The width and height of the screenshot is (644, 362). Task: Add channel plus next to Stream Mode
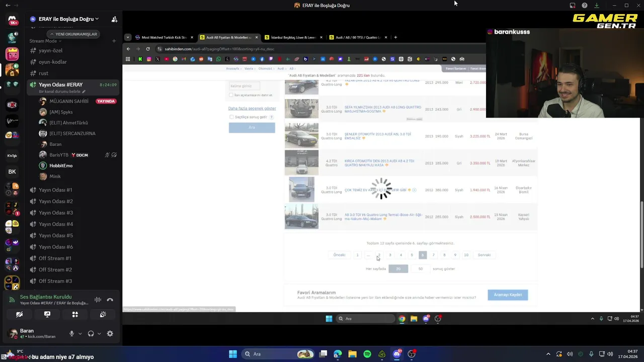114,41
